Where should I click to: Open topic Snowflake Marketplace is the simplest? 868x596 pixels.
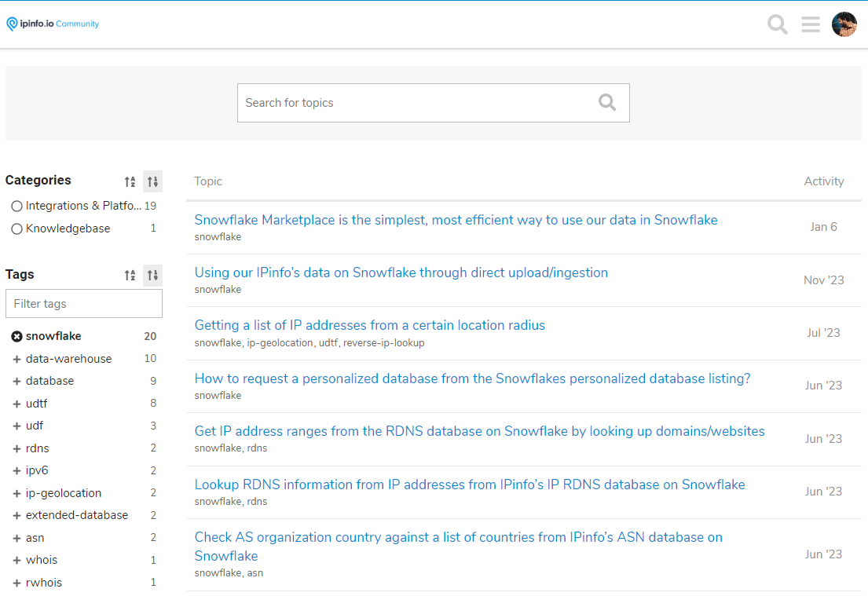(456, 220)
